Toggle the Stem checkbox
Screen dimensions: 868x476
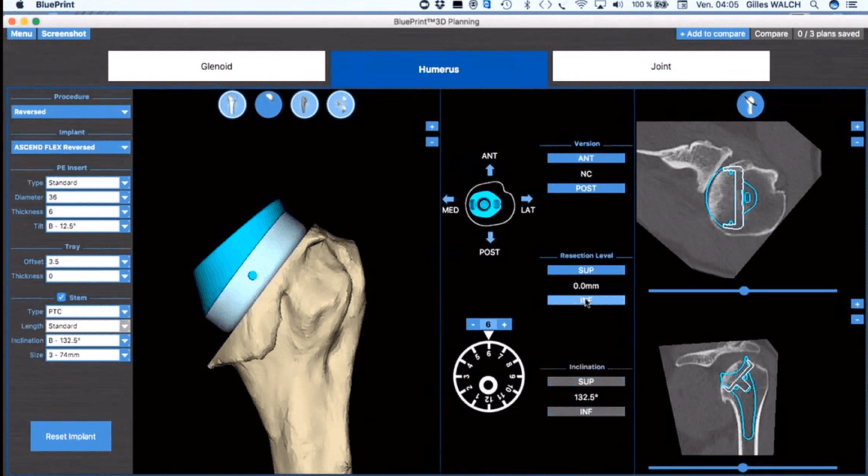coord(61,298)
